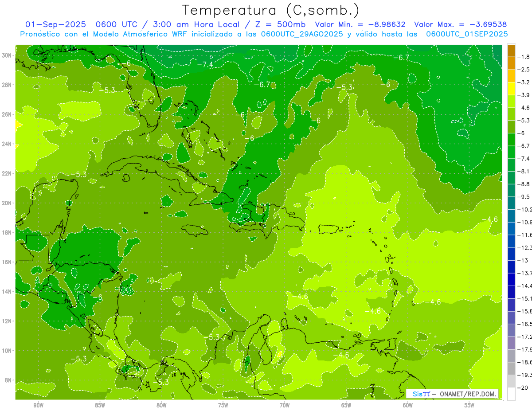Viewport: 532px width, 411px height.
Task: Click the '14N' latitude axis label
Action: click(x=7, y=292)
